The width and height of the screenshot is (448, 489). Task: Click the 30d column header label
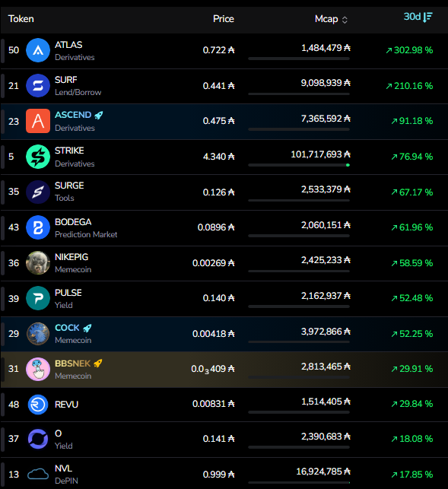coord(412,17)
